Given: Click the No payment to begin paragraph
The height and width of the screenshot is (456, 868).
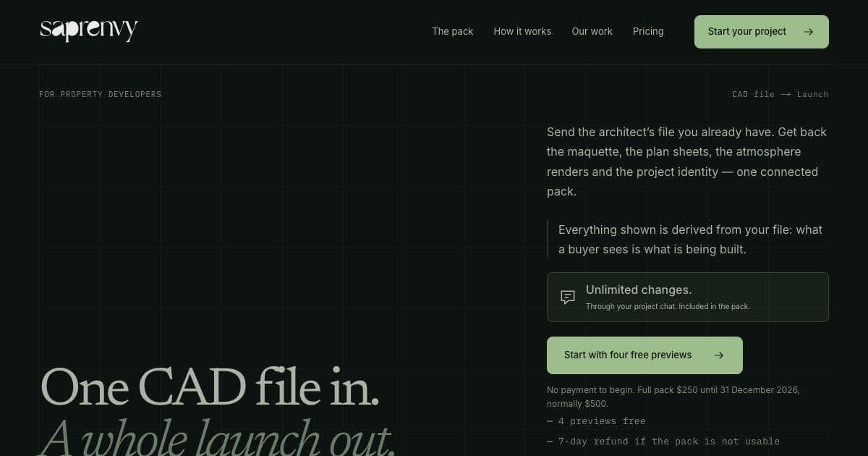Looking at the screenshot, I should 673,397.
